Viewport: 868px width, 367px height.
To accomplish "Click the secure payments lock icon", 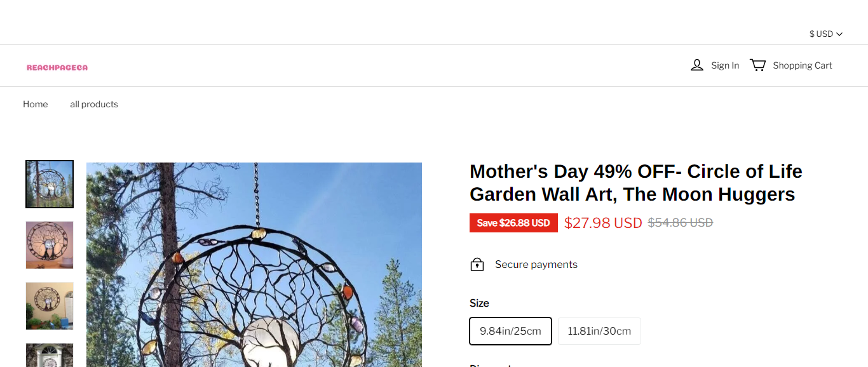I will [x=477, y=265].
